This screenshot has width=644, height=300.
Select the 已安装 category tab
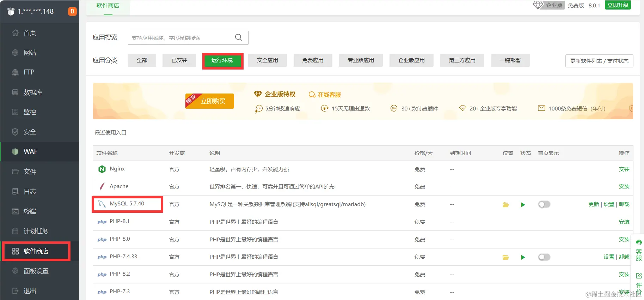pos(179,60)
